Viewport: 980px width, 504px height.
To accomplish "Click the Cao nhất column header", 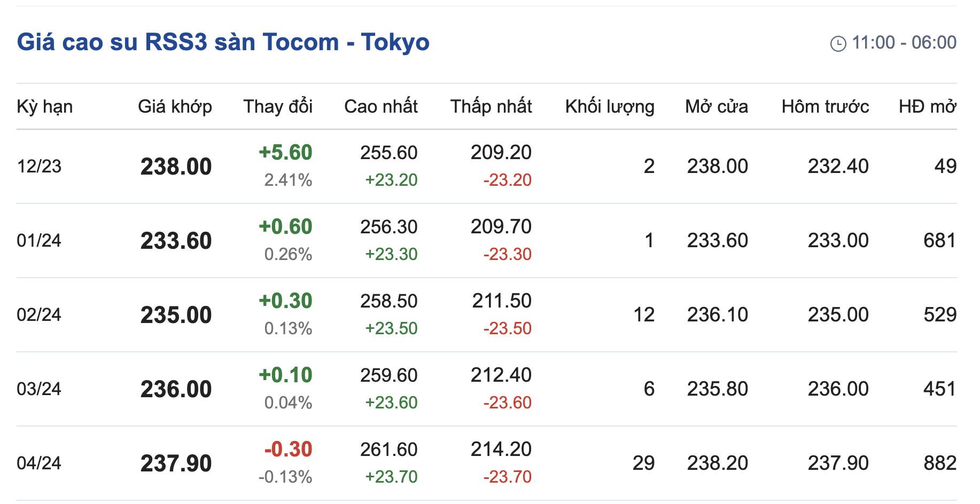I will tap(380, 106).
